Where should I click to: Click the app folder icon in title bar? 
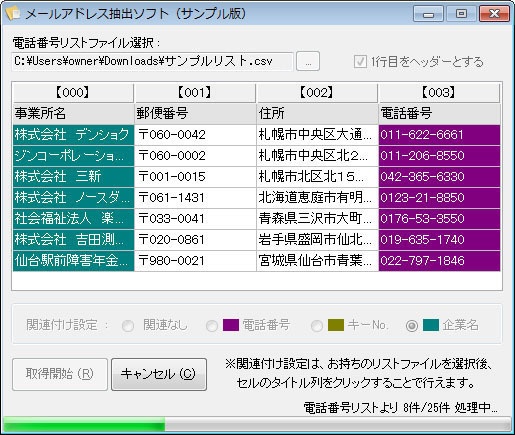pyautogui.click(x=12, y=14)
